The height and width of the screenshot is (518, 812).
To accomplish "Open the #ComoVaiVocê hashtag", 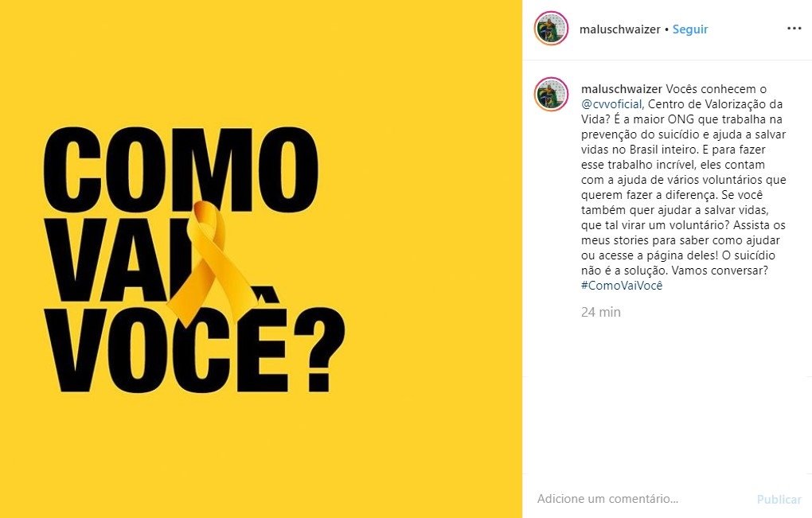I will pos(622,285).
